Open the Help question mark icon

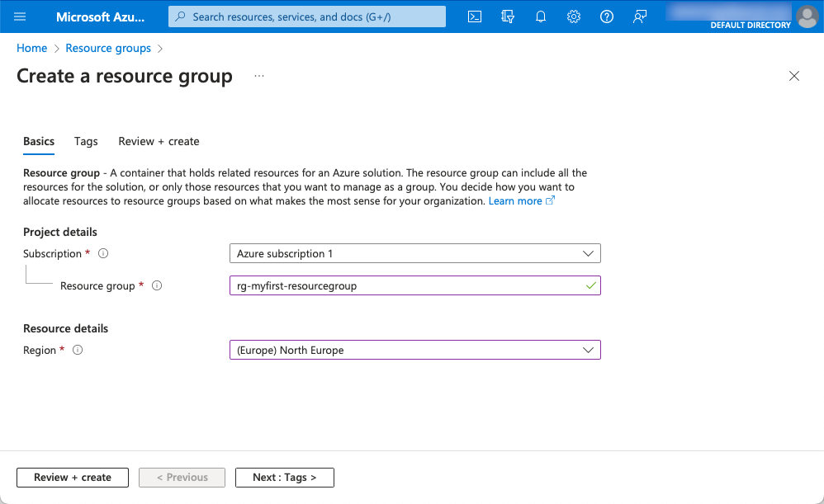[607, 16]
